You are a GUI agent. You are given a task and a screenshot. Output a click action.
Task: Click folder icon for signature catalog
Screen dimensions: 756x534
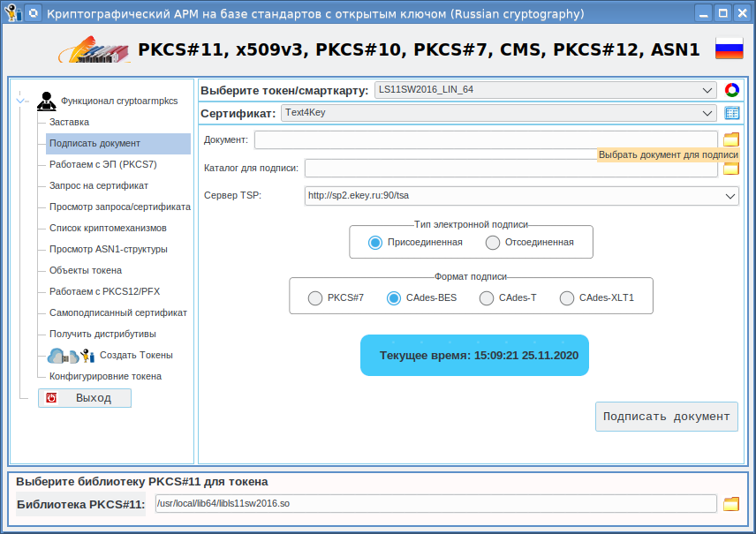[730, 169]
